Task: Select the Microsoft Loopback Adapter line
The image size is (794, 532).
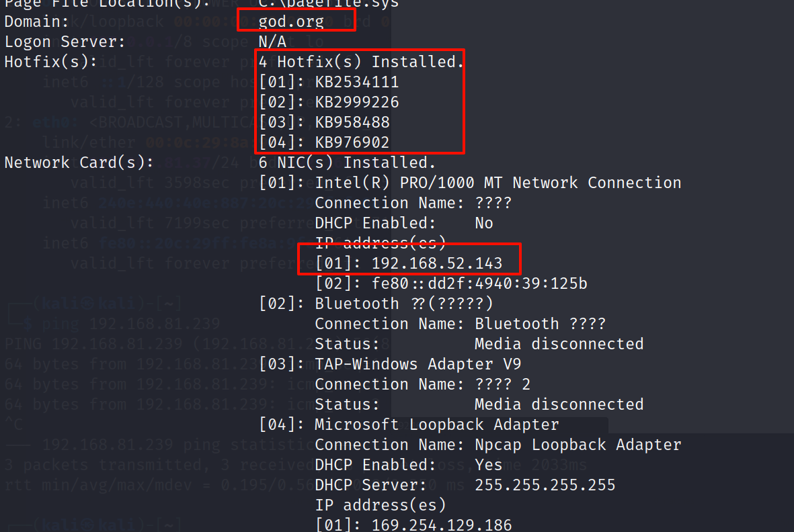Action: coord(437,425)
